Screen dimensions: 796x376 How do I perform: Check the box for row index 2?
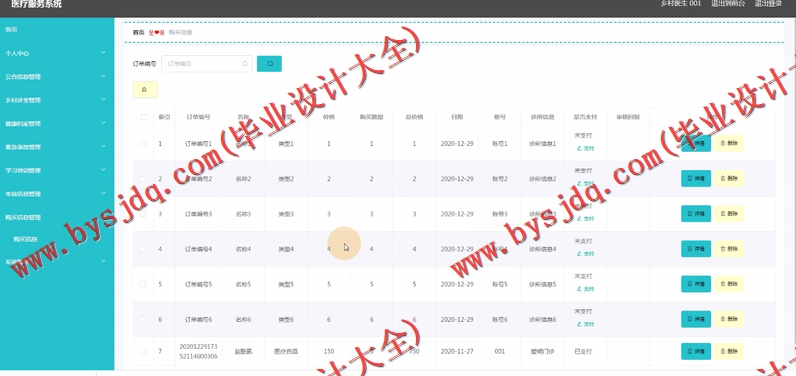(143, 179)
